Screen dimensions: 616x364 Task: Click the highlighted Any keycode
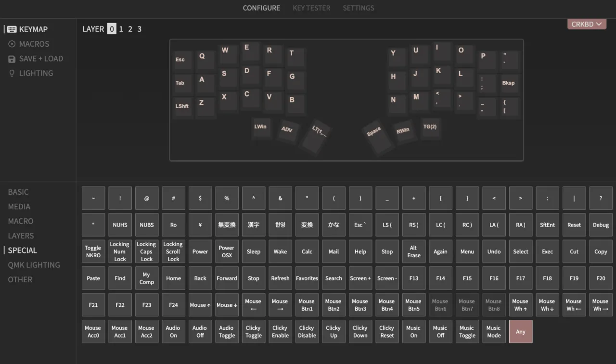(520, 331)
